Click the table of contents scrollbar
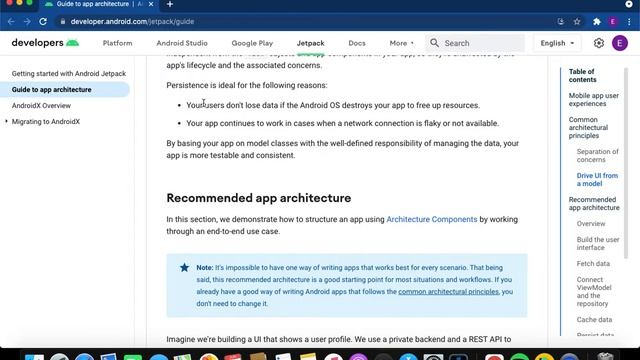640x360 pixels. click(x=626, y=163)
